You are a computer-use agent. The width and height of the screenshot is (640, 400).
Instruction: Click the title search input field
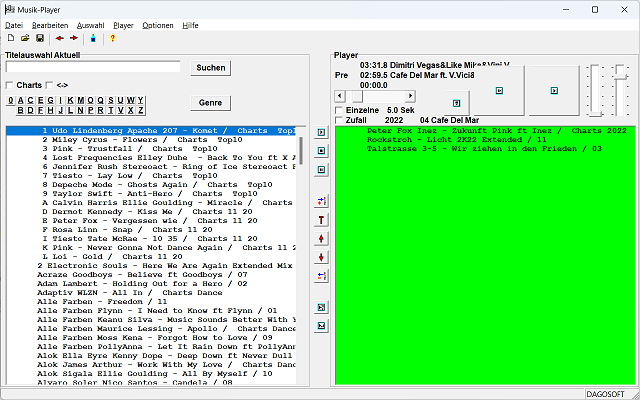tap(92, 67)
